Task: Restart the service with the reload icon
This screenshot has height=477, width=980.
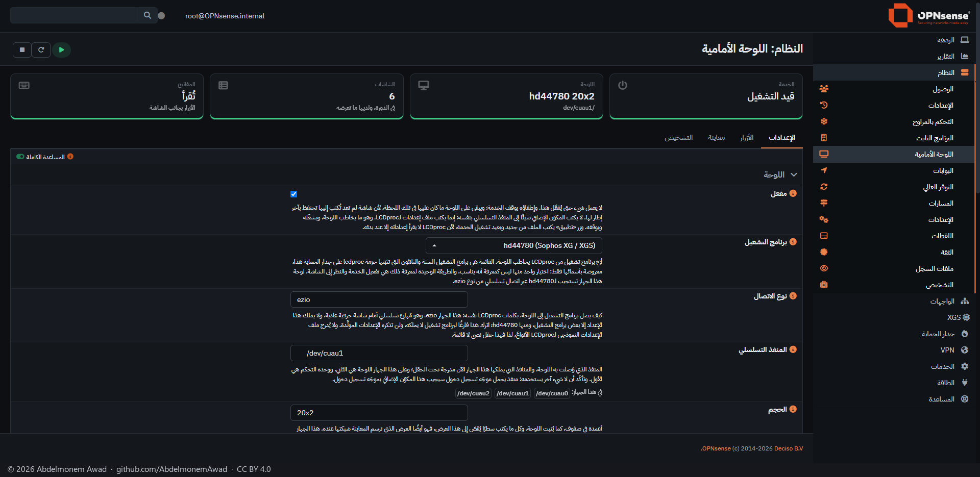Action: click(41, 50)
